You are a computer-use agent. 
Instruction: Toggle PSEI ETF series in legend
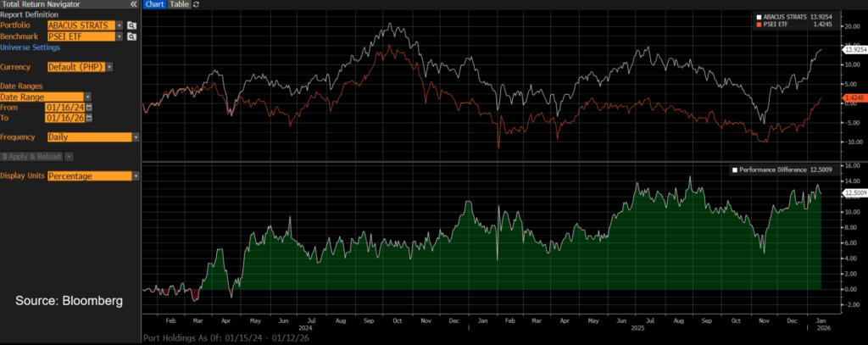(760, 25)
